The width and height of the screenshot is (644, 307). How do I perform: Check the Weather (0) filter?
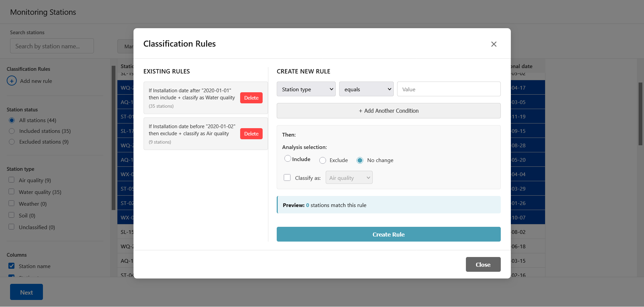[x=11, y=203]
